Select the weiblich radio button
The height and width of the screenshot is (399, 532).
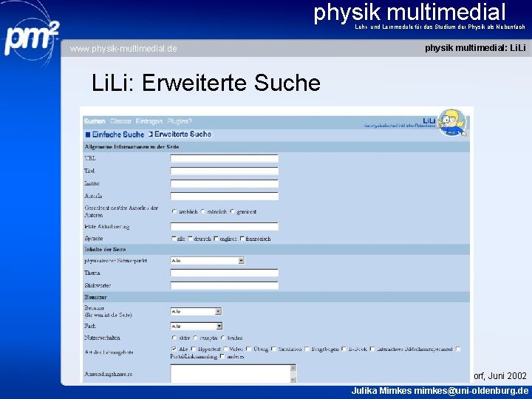click(174, 211)
